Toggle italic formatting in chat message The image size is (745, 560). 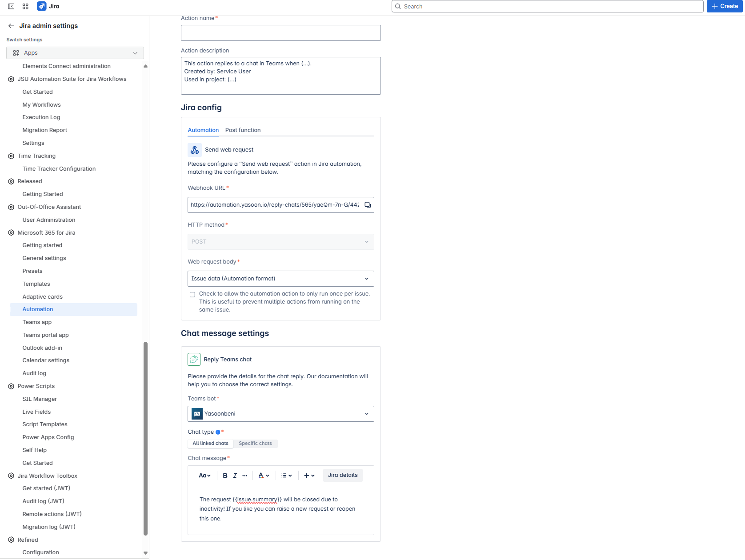235,476
